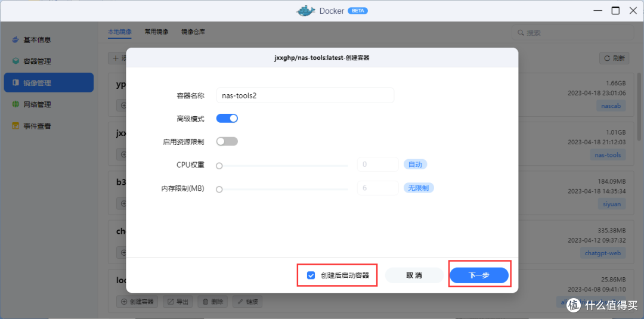
Task: Click the 184.09MB image size text
Action: point(612,181)
